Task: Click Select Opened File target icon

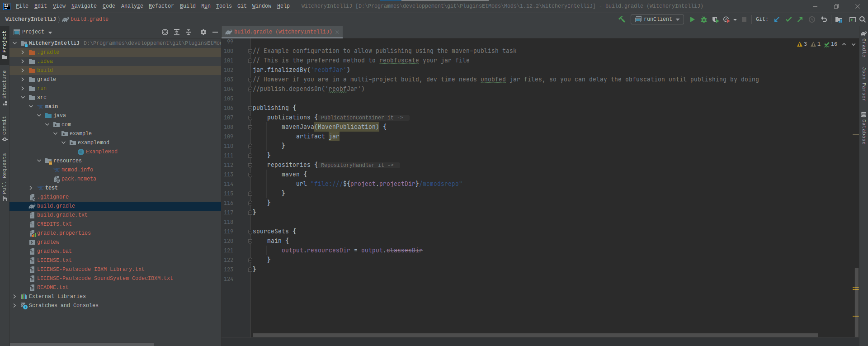Action: click(165, 32)
